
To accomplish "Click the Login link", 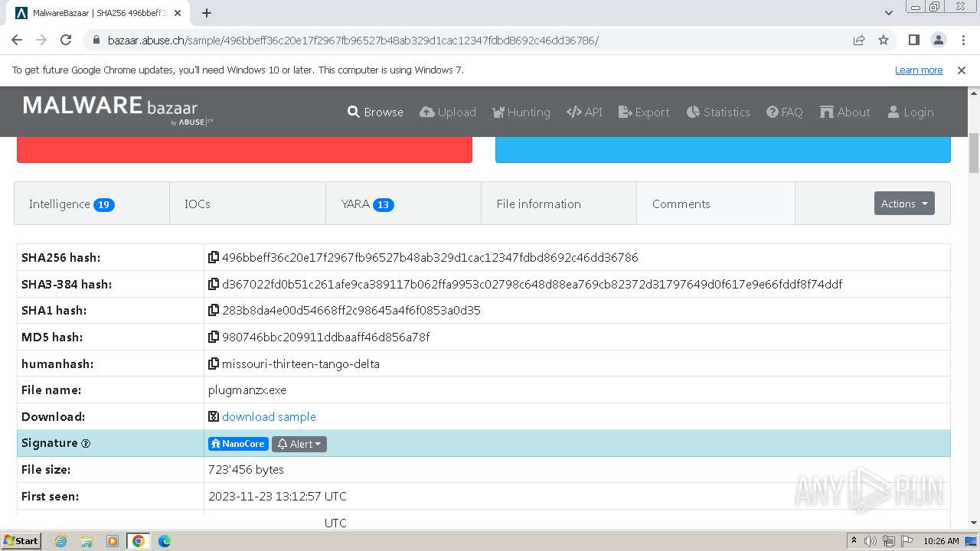I will point(910,112).
